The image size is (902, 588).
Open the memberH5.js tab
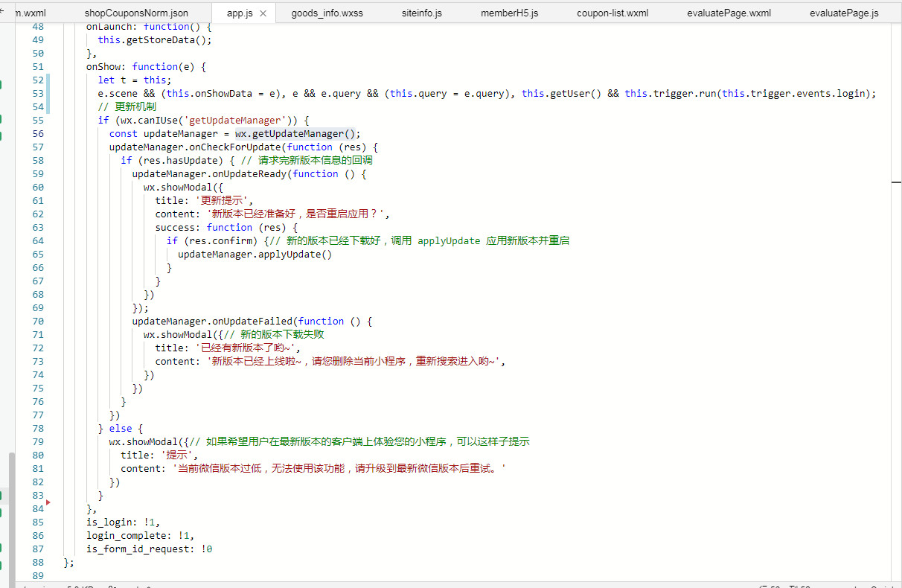point(509,13)
